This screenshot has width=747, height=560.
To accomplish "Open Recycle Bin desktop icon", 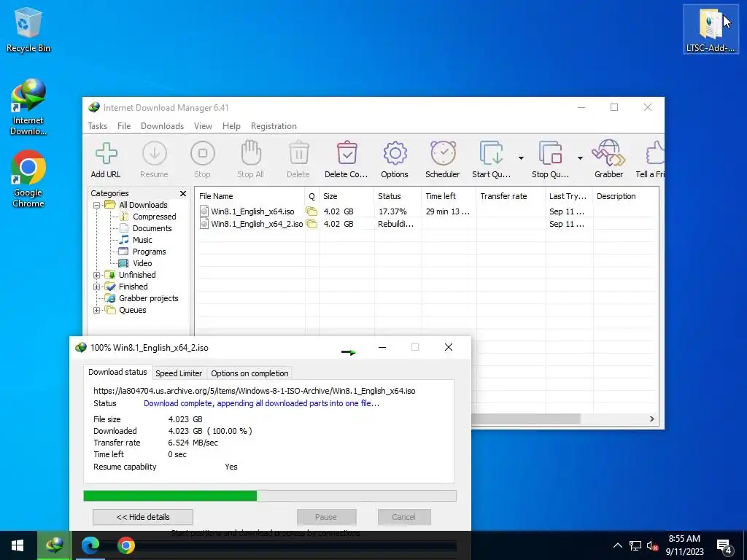I will (x=28, y=29).
